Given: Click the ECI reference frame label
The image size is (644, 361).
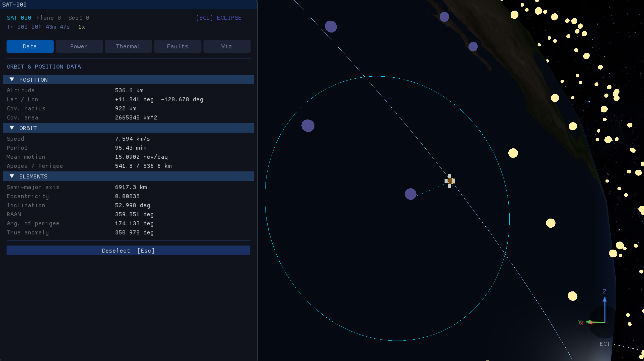Looking at the screenshot, I should point(604,344).
